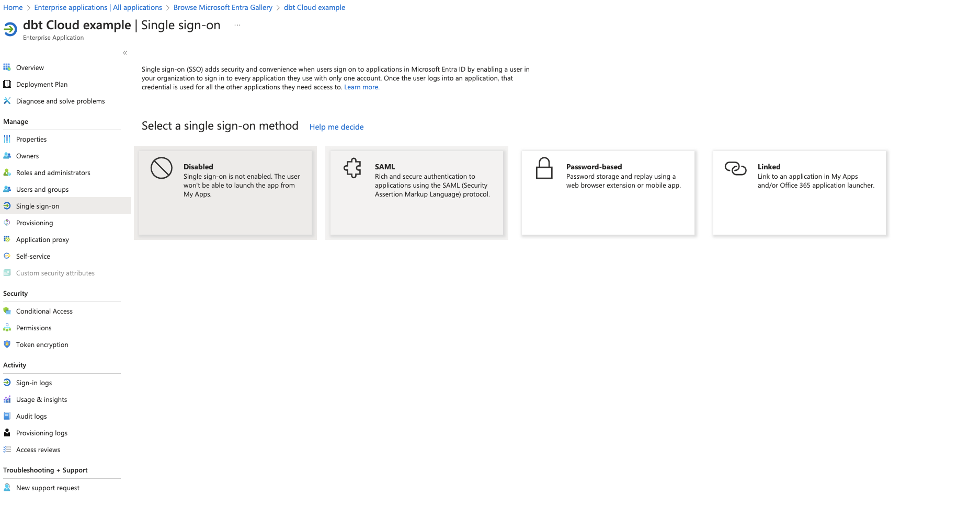Select the Provisioning icon in the sidebar
This screenshot has height=531, width=980.
pyautogui.click(x=7, y=223)
